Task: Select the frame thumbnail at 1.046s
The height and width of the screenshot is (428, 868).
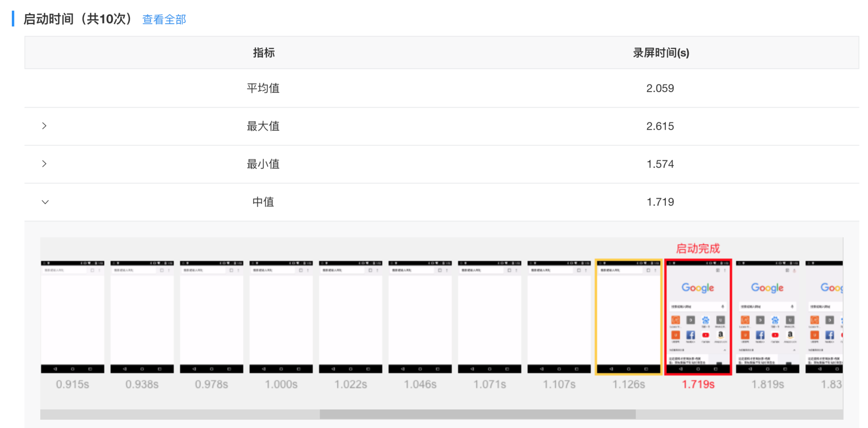Action: 420,316
